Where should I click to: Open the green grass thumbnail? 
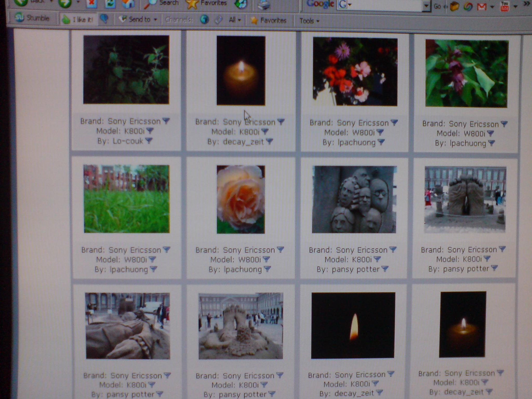pyautogui.click(x=127, y=199)
